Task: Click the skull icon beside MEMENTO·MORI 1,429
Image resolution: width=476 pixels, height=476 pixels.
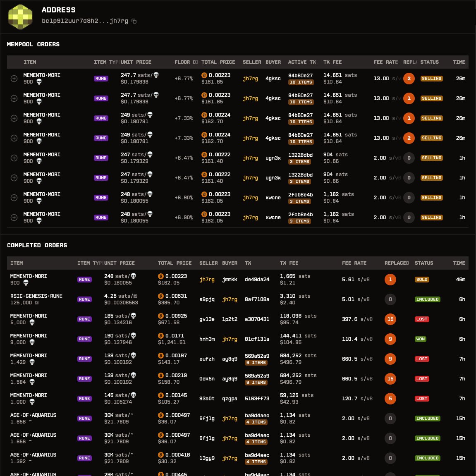Action: point(32,362)
